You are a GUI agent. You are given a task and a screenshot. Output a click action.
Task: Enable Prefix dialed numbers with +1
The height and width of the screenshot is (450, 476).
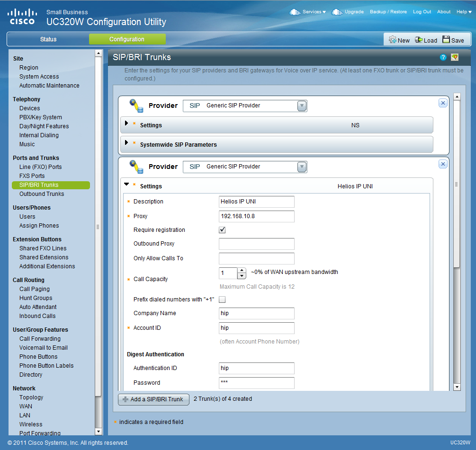click(x=222, y=300)
